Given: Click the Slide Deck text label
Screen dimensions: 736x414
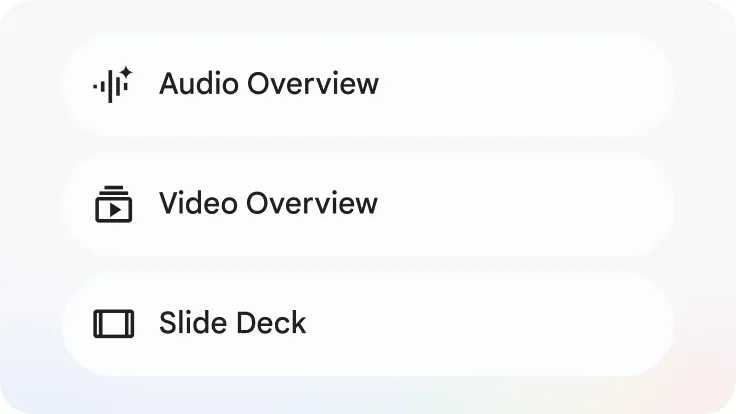Looking at the screenshot, I should (232, 323).
